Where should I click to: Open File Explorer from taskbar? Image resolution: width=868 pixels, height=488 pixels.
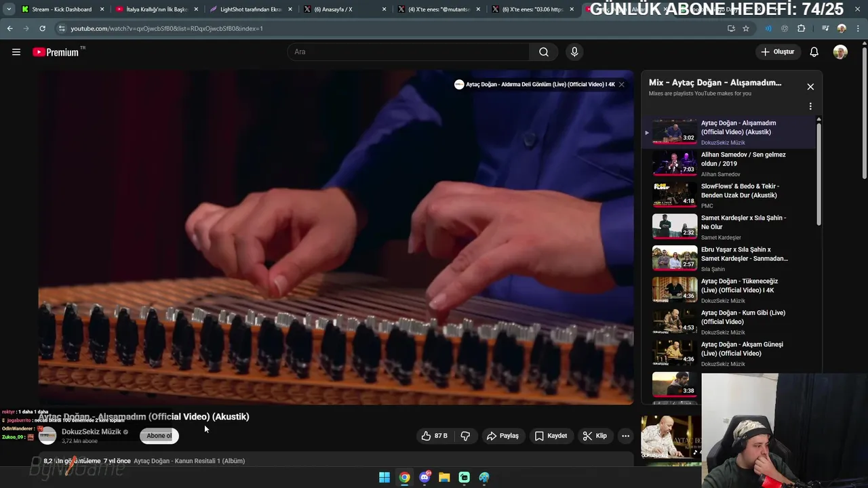(444, 477)
